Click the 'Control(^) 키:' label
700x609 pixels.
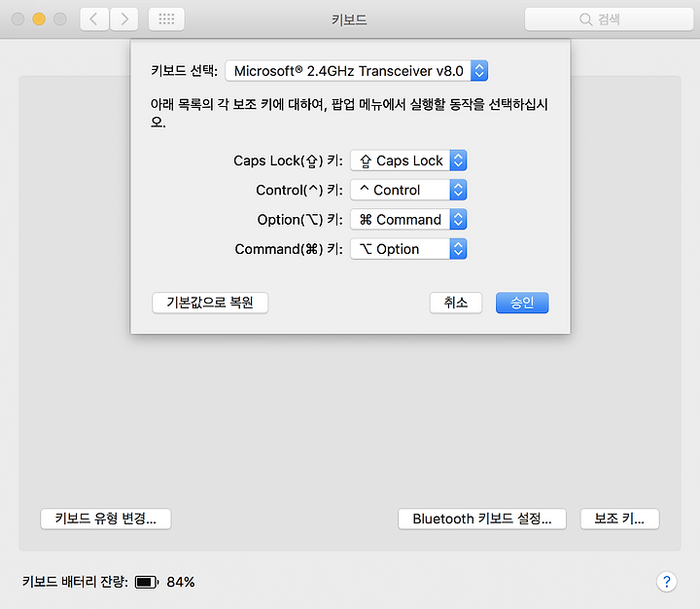[x=299, y=190]
